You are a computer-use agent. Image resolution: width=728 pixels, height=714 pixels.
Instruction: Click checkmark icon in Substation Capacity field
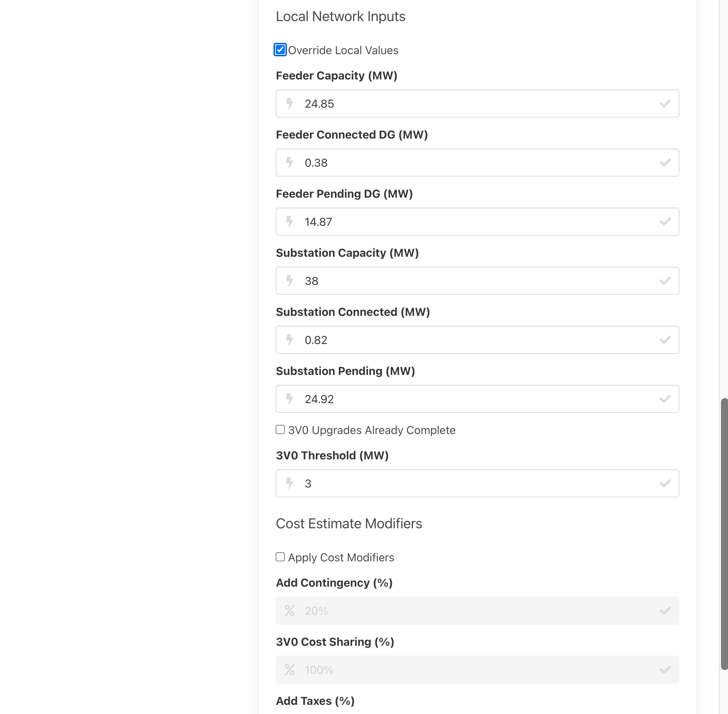point(665,281)
